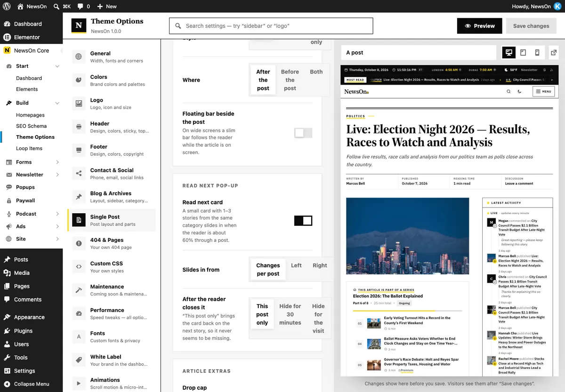Open the Performance gauge icon

[x=79, y=313]
